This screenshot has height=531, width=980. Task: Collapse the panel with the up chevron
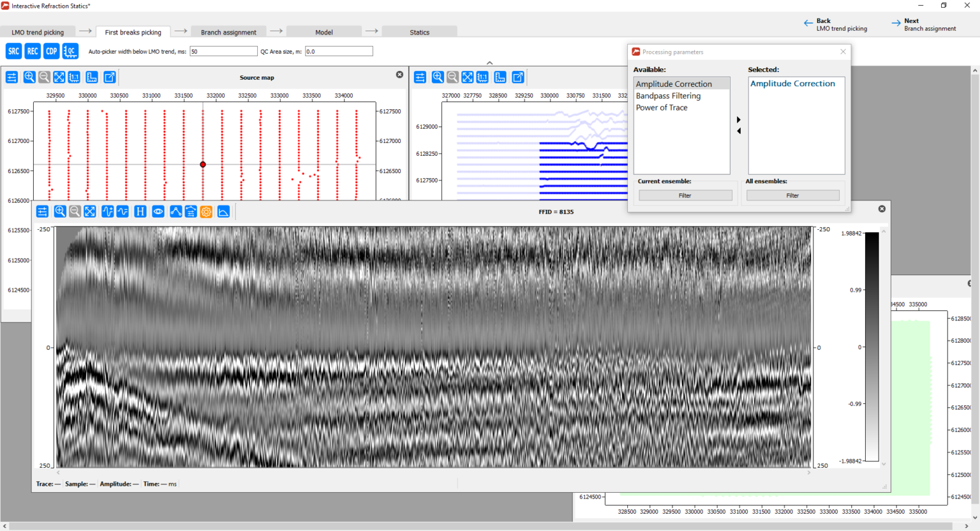click(x=489, y=63)
